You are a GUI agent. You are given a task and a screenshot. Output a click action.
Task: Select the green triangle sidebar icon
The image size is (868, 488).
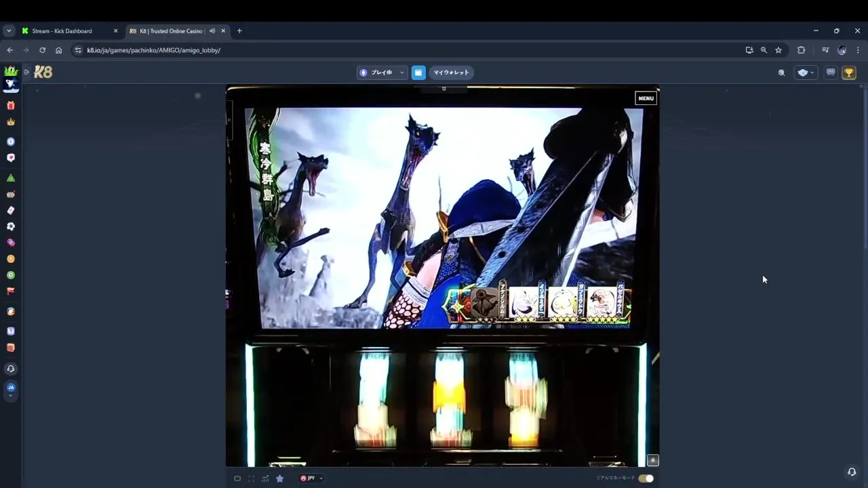click(10, 178)
